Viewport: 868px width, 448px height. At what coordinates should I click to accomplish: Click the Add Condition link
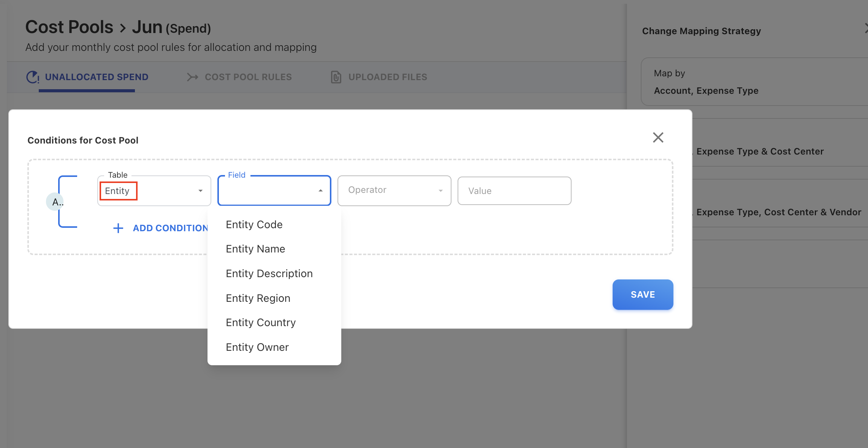click(x=170, y=228)
